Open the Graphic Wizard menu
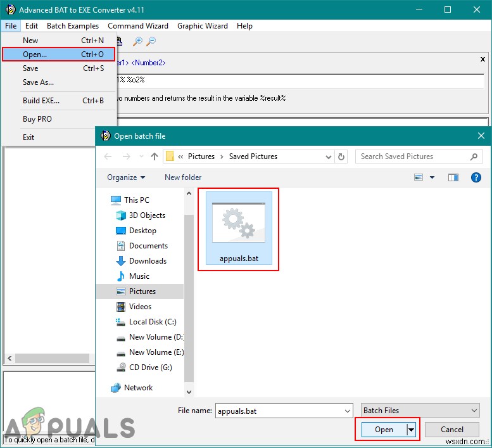Viewport: 492px width, 448px height. pyautogui.click(x=203, y=26)
